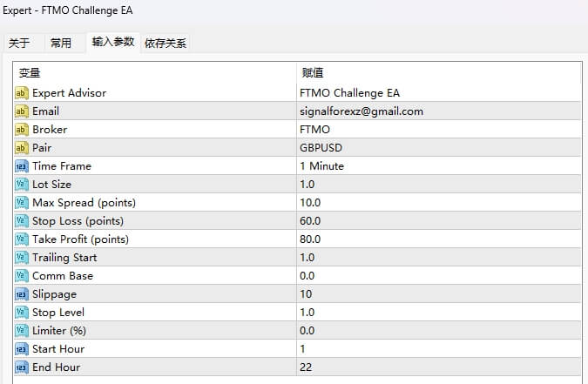Edit the GBPUSD pair value
Screen dimensions: 588x384
321,148
